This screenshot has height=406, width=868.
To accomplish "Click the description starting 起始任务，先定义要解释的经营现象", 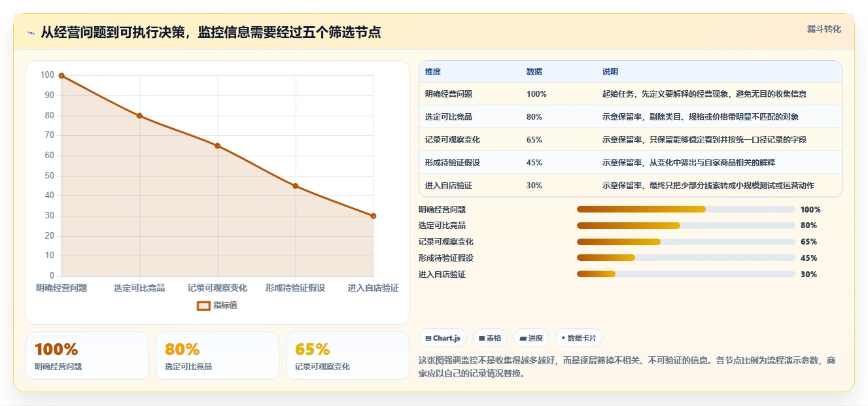I will [x=704, y=94].
